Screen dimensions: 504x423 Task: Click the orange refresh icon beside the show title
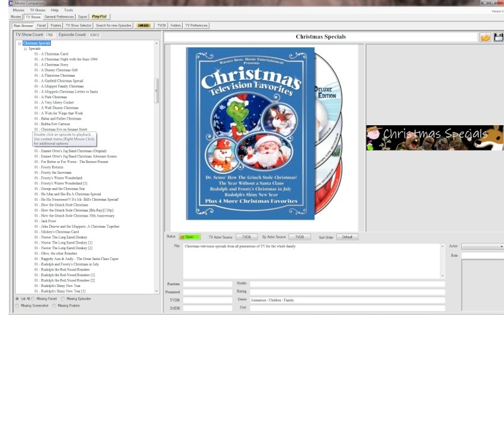(485, 37)
